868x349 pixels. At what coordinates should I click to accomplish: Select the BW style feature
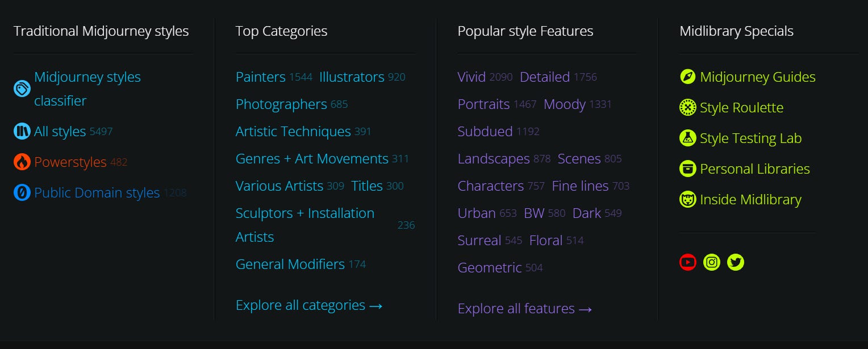pyautogui.click(x=534, y=213)
